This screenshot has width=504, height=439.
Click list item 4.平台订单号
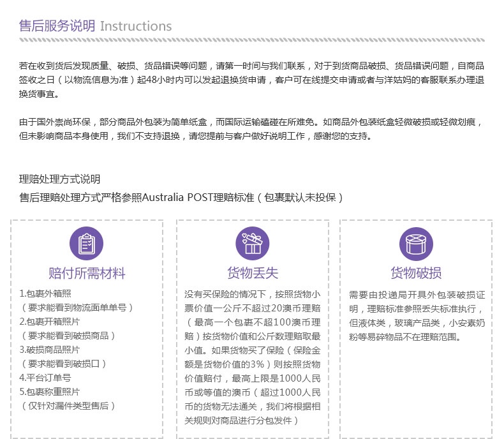[45, 378]
